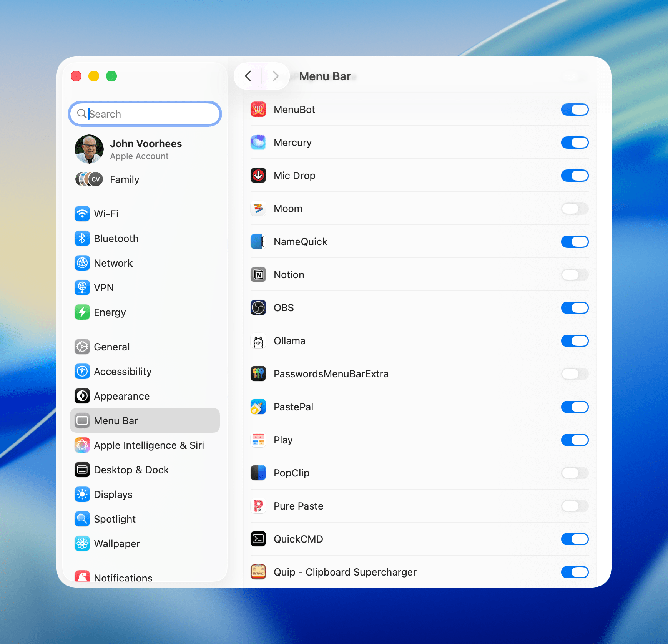
Task: Click the MenuBot app icon
Action: point(258,110)
